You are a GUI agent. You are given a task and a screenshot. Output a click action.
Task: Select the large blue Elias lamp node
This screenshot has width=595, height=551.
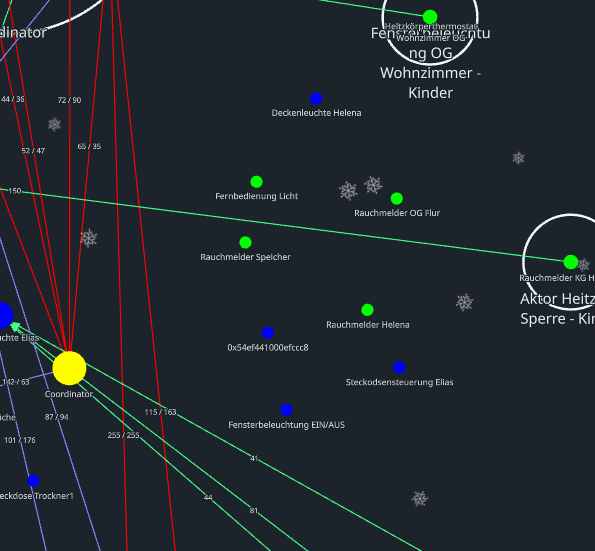[3, 315]
